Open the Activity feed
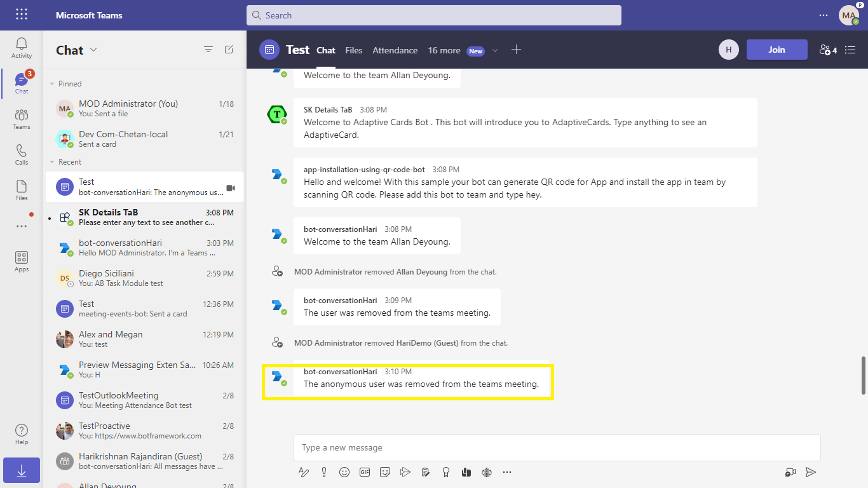Viewport: 868px width, 488px height. point(22,48)
